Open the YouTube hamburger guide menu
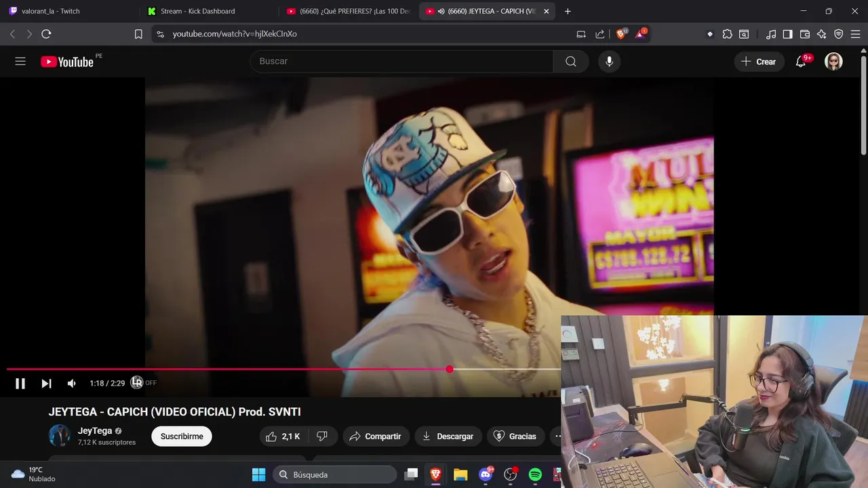The width and height of the screenshot is (868, 488). click(20, 61)
